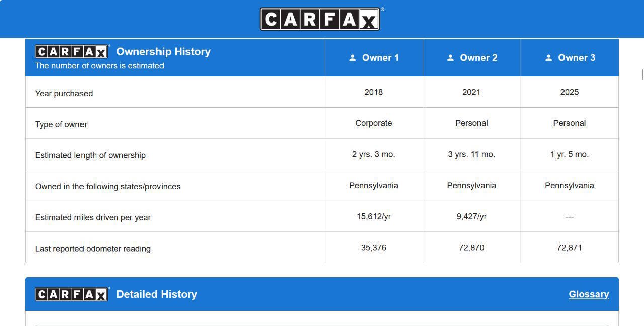Select the Owner 3 column header
This screenshot has width=644, height=326.
pyautogui.click(x=570, y=58)
